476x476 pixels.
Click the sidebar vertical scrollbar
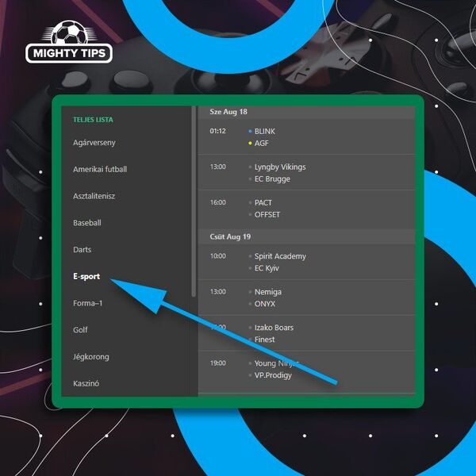[194, 202]
